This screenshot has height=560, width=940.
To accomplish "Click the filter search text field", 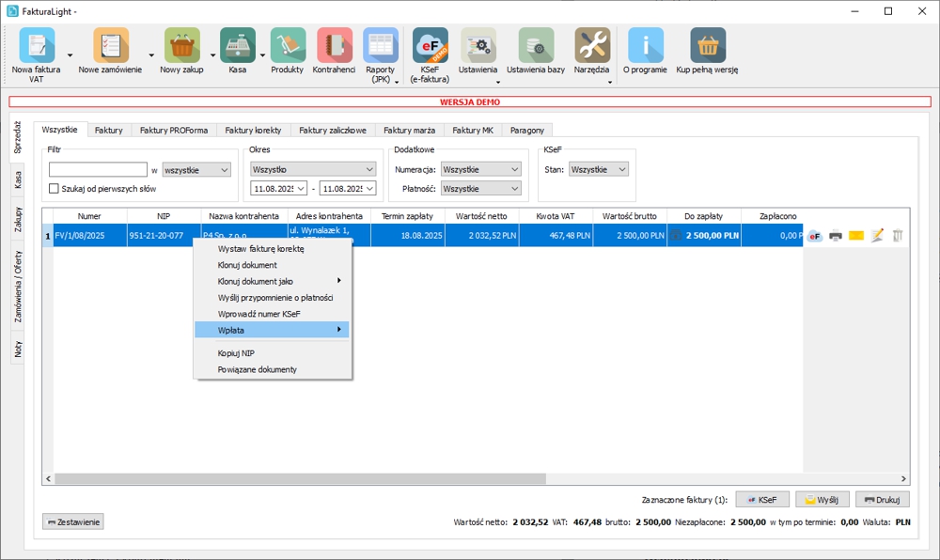I will coord(98,170).
